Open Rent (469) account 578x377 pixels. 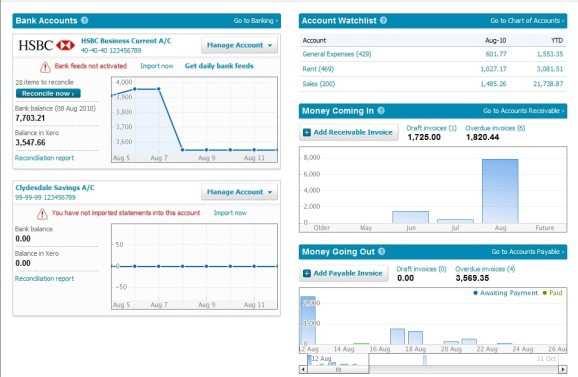pos(318,69)
